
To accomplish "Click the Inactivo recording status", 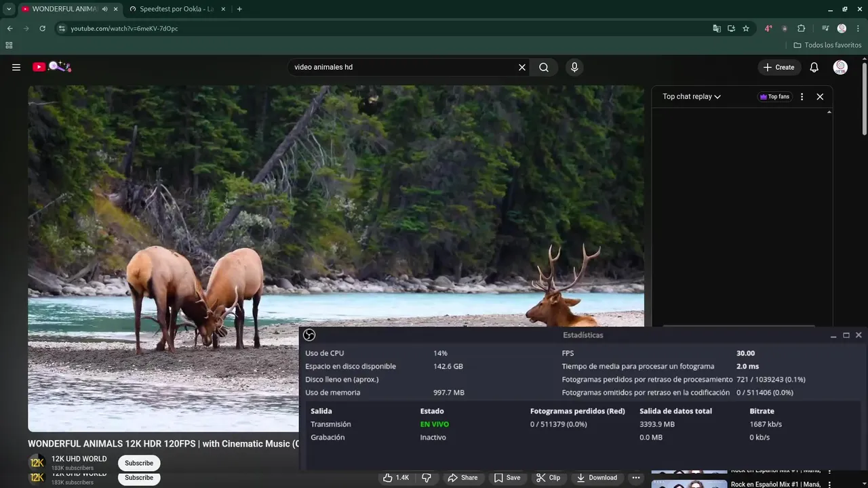I will [433, 437].
